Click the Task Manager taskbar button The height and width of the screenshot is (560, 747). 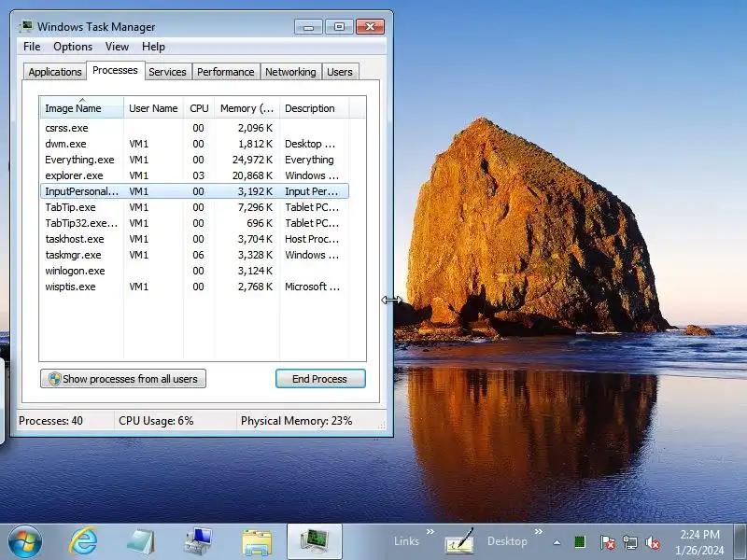pyautogui.click(x=315, y=542)
